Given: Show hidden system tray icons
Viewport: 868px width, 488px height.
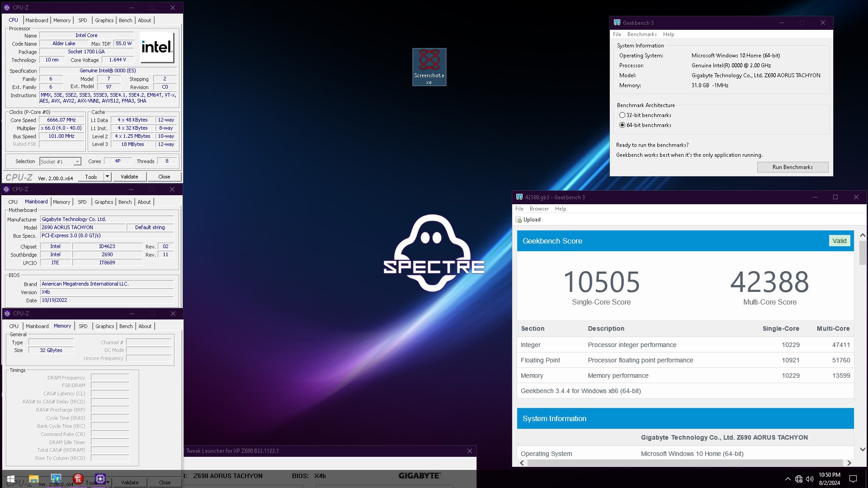Looking at the screenshot, I should click(788, 479).
